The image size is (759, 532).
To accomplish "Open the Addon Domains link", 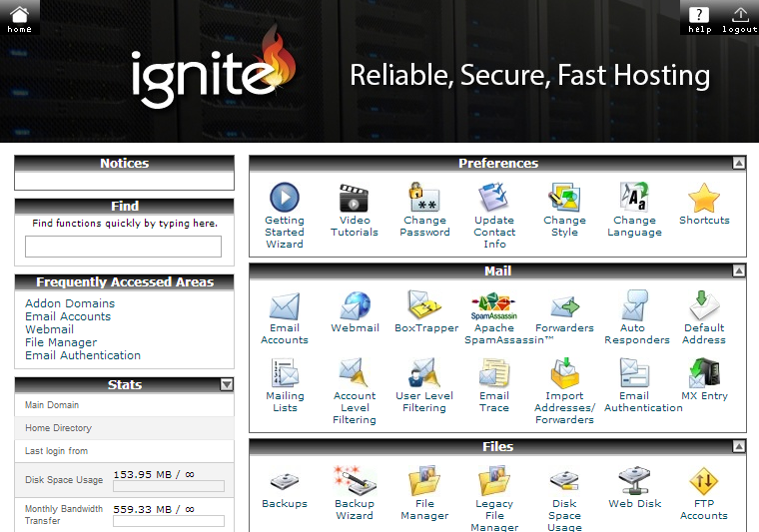I will (70, 303).
